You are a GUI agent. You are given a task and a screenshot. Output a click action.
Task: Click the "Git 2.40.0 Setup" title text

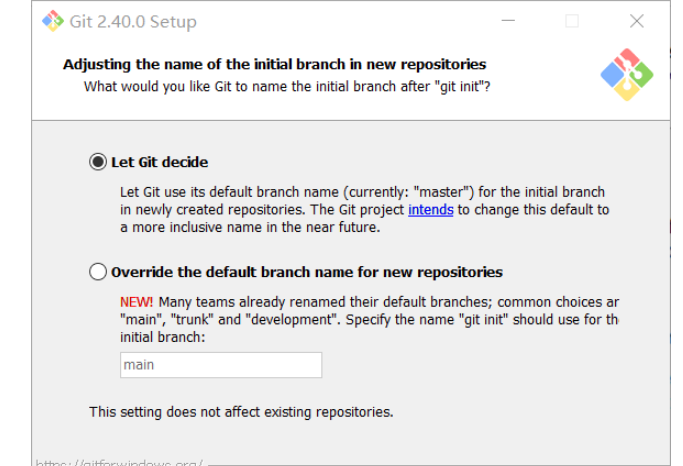pyautogui.click(x=133, y=22)
